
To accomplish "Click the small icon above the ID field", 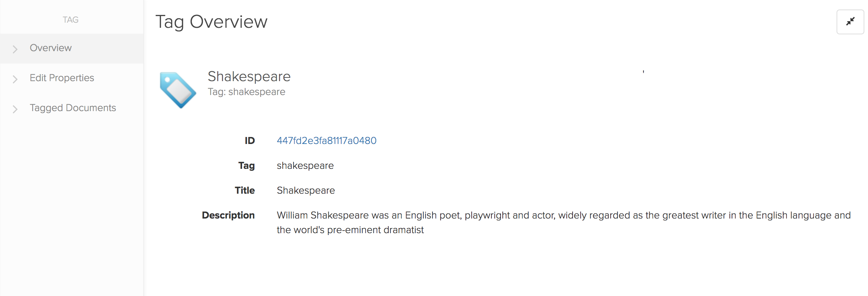I will coord(644,72).
